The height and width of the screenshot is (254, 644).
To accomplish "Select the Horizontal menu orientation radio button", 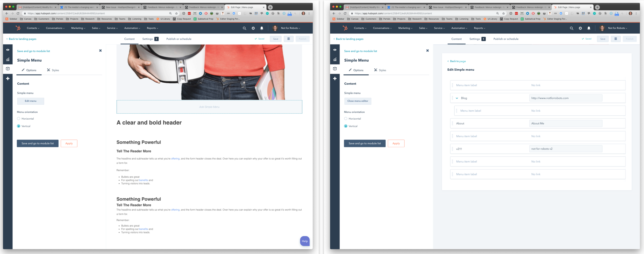I will point(18,118).
